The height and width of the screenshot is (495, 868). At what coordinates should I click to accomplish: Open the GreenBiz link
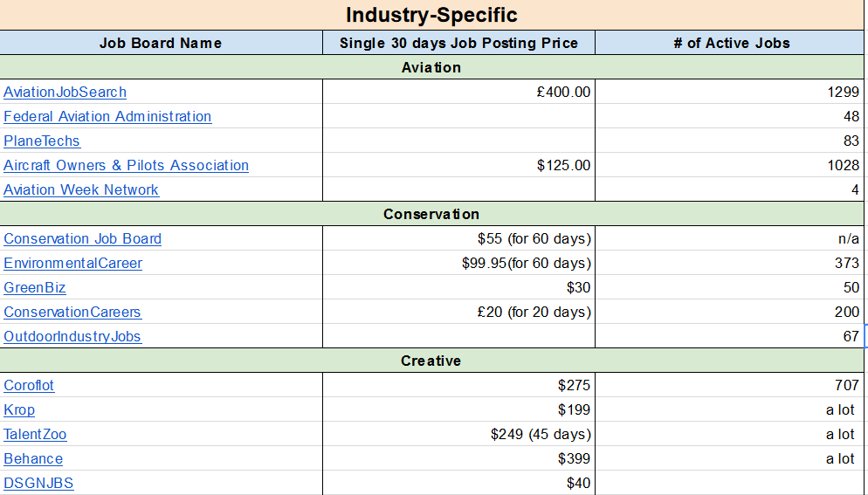point(35,287)
